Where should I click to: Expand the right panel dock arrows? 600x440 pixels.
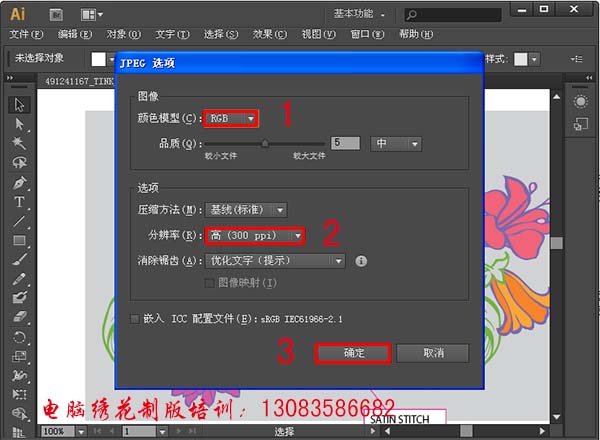tap(589, 78)
